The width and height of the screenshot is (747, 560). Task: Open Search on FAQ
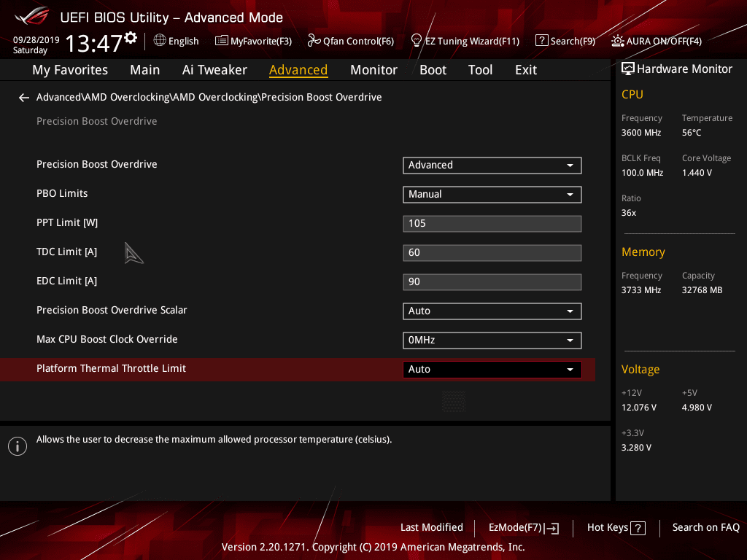coord(706,528)
